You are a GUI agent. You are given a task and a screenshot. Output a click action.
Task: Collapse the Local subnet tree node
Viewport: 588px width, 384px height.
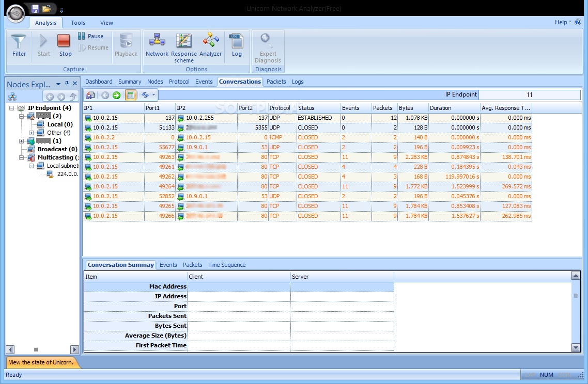pos(31,166)
